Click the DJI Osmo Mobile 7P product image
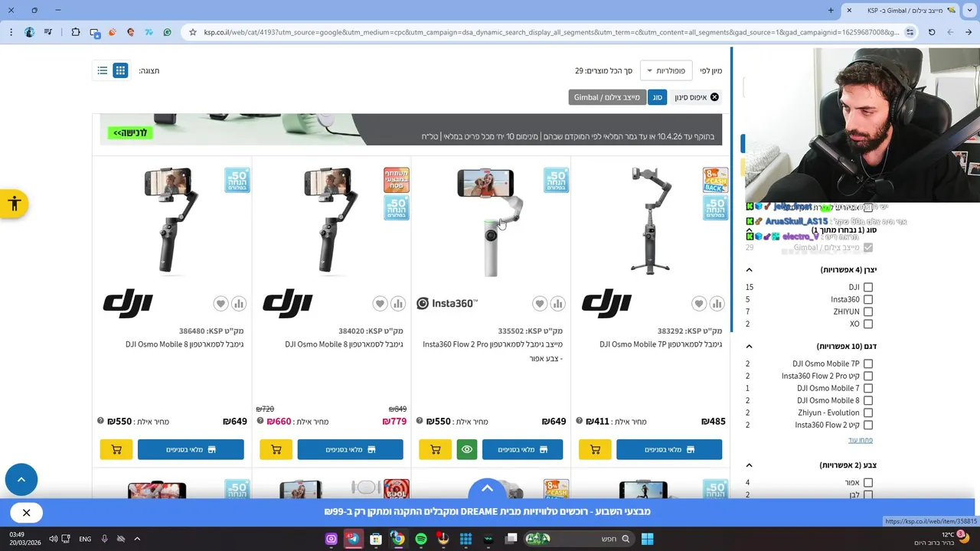The image size is (980, 551). pyautogui.click(x=651, y=220)
